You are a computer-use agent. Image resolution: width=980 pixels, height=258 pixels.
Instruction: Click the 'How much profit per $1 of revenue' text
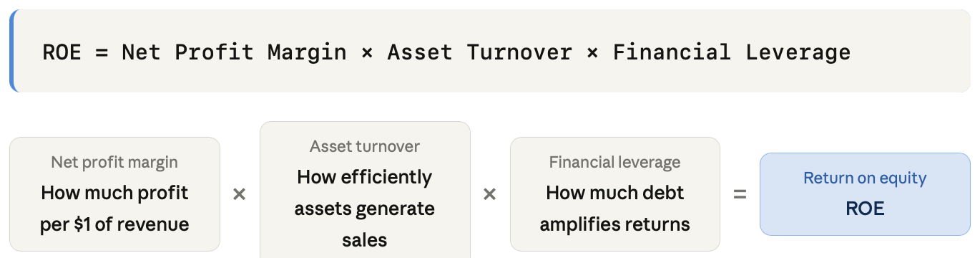click(x=114, y=209)
